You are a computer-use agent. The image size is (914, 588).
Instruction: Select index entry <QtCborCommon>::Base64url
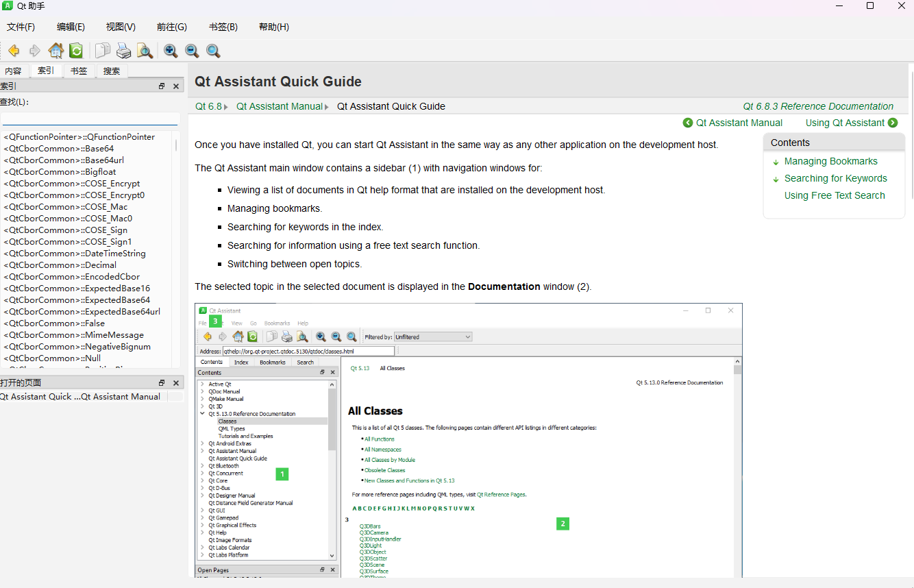coord(64,160)
